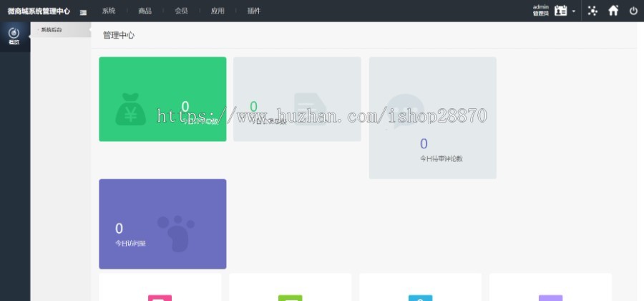This screenshot has height=301, width=644.
Task: Click the admin ID card icon
Action: tap(560, 11)
